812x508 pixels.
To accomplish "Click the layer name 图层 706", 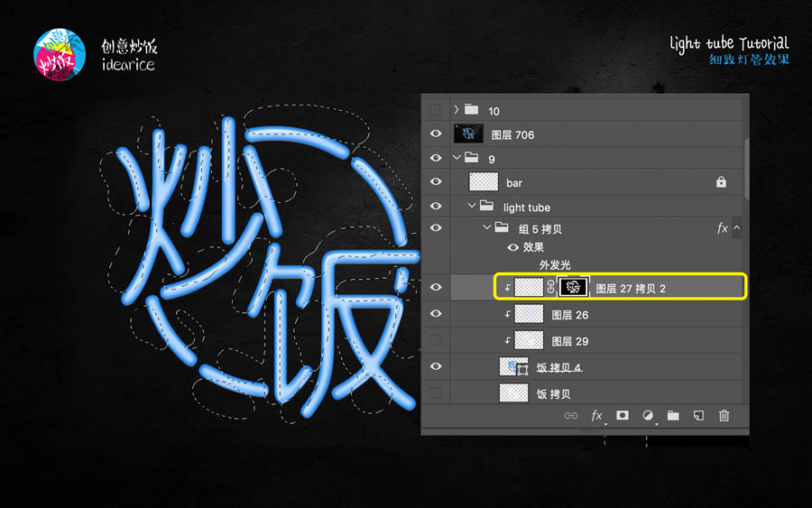I will click(x=512, y=134).
